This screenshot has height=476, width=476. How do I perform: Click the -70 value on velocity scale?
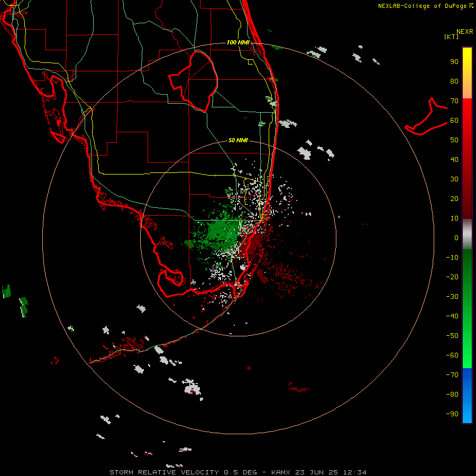coord(452,374)
